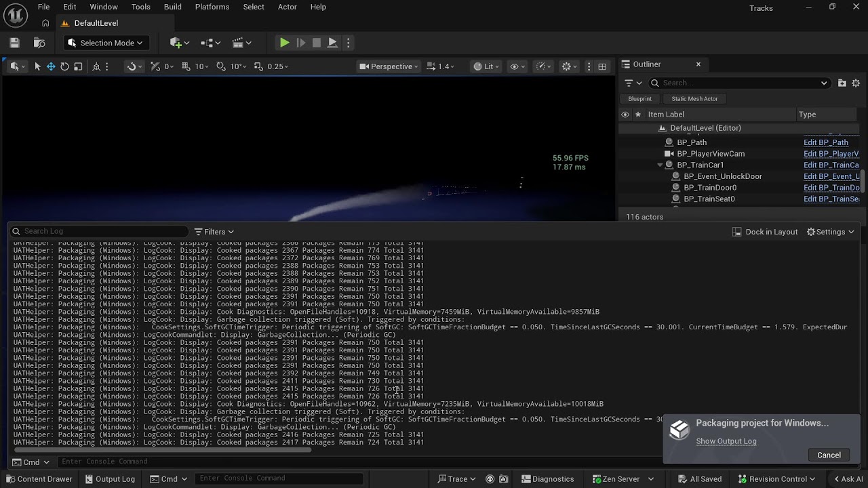Image resolution: width=868 pixels, height=488 pixels.
Task: Activate the Select objects cursor tool
Action: 37,66
